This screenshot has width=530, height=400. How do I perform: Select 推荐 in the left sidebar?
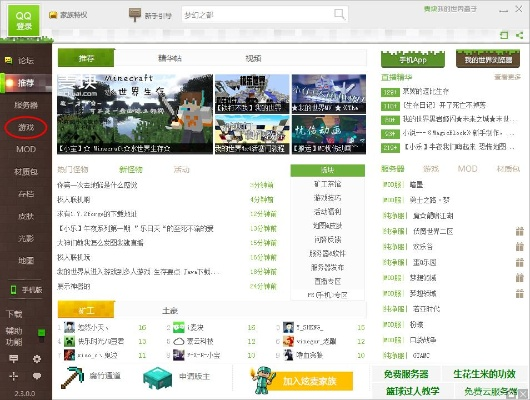[x=26, y=83]
